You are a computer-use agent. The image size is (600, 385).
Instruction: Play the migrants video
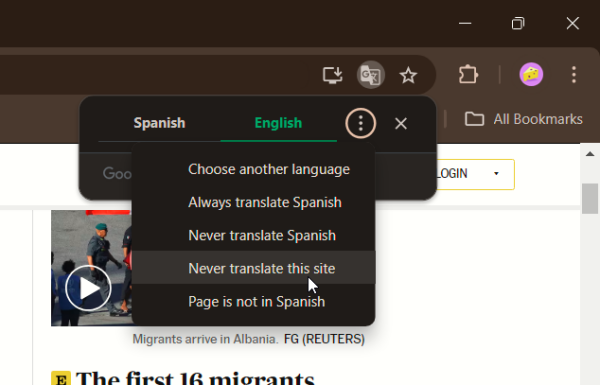point(88,288)
